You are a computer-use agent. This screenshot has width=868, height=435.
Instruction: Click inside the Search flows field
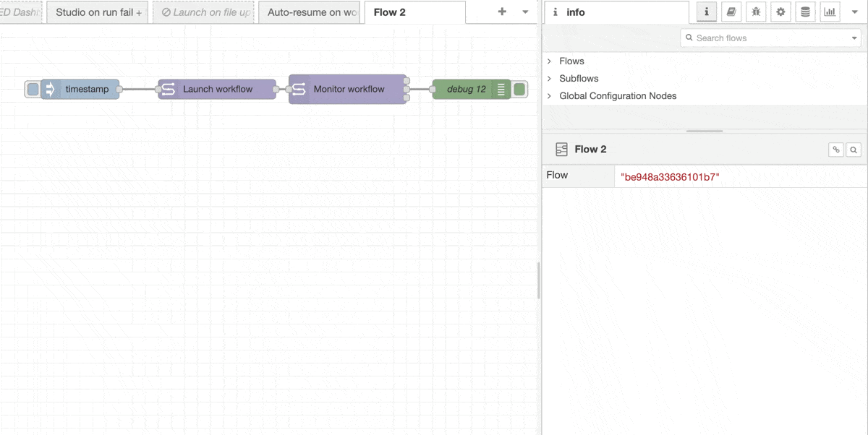(x=767, y=37)
